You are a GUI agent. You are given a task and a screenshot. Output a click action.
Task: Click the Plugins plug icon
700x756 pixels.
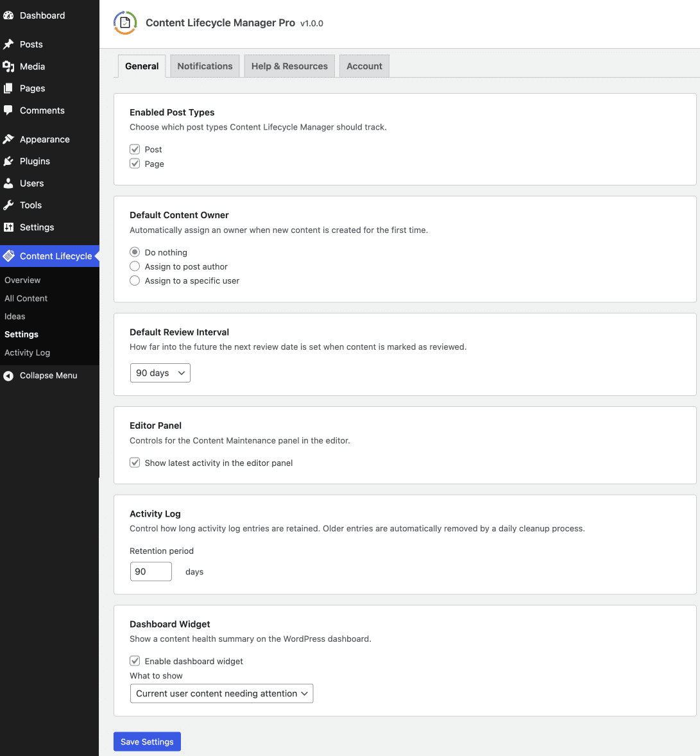point(8,161)
